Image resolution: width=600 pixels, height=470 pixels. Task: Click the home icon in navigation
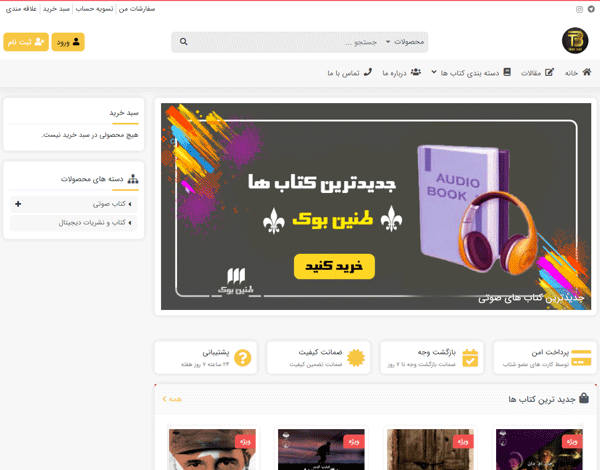click(587, 72)
